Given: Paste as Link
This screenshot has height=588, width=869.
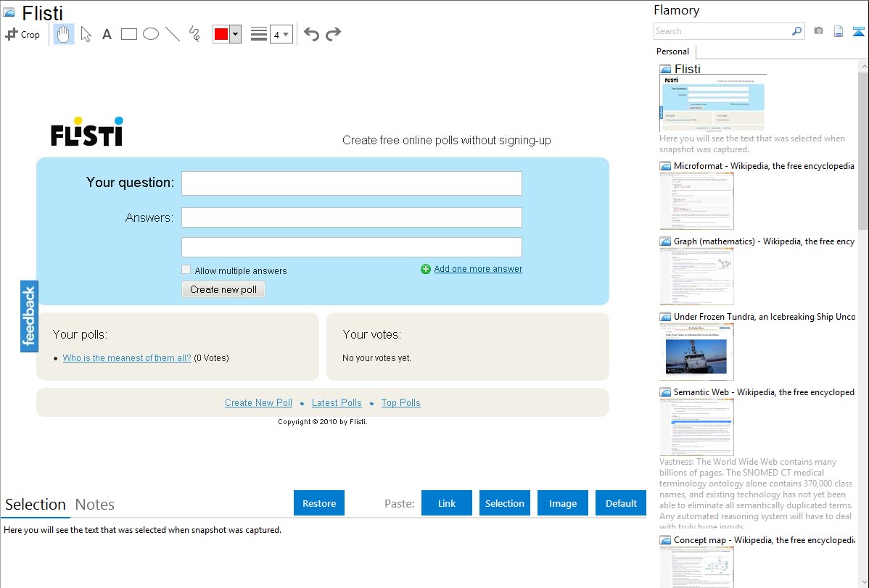Looking at the screenshot, I should click(447, 503).
